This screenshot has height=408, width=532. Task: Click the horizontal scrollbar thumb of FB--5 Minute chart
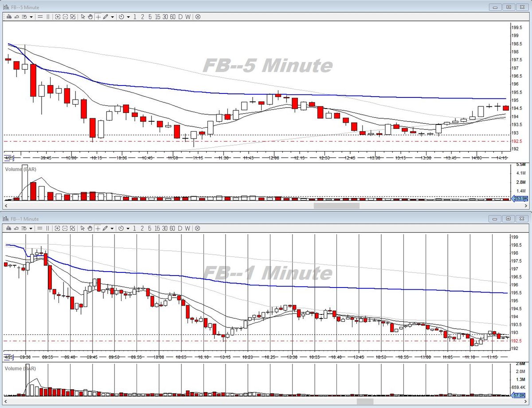(x=336, y=206)
